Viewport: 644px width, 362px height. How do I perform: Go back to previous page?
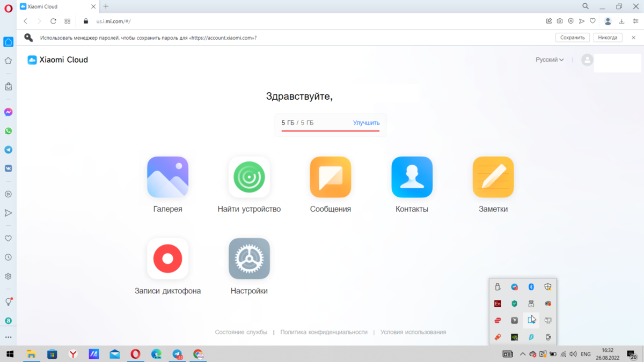tap(25, 21)
